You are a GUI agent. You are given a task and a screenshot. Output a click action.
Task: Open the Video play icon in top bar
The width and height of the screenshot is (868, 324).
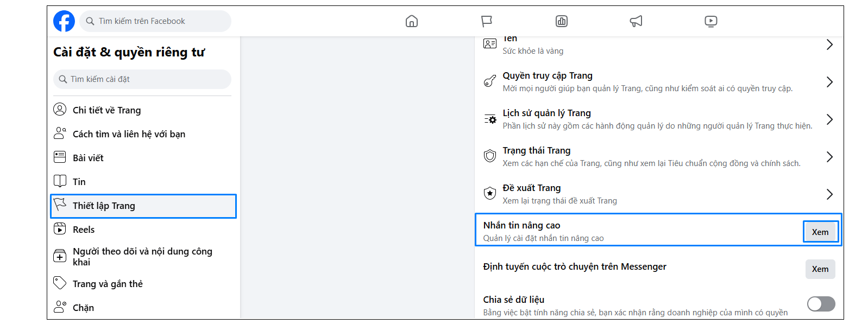pyautogui.click(x=710, y=21)
